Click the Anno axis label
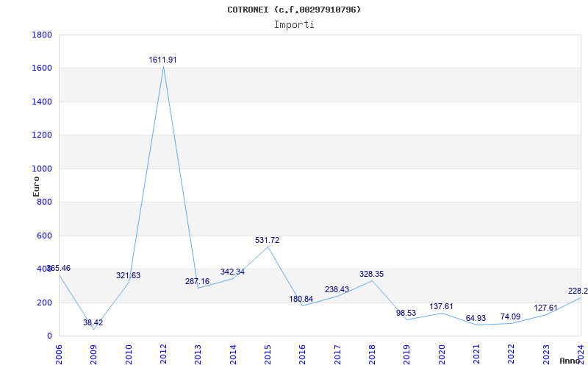The width and height of the screenshot is (588, 368). tap(570, 361)
